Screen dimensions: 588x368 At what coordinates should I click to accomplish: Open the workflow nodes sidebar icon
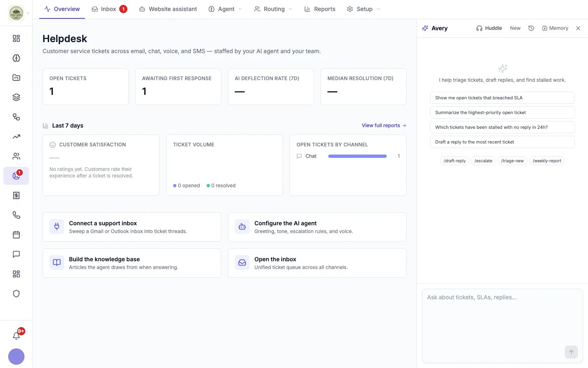16,117
